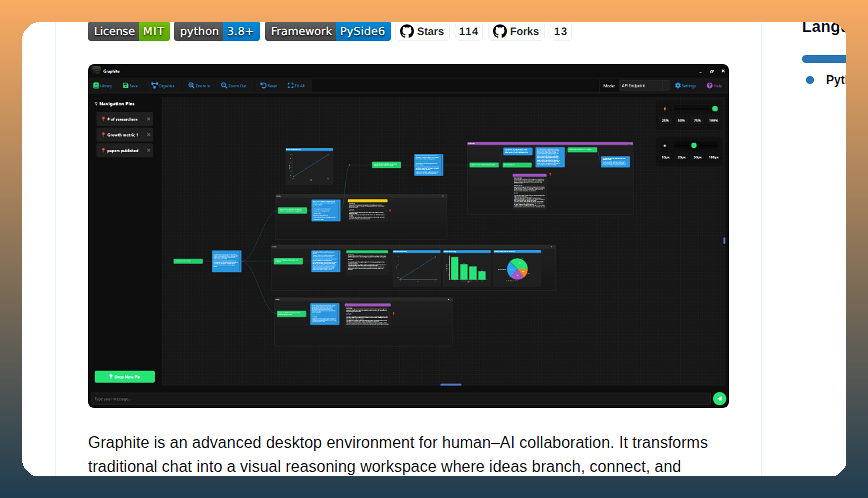Click the Organize toolbar button
This screenshot has width=868, height=498.
pos(163,86)
